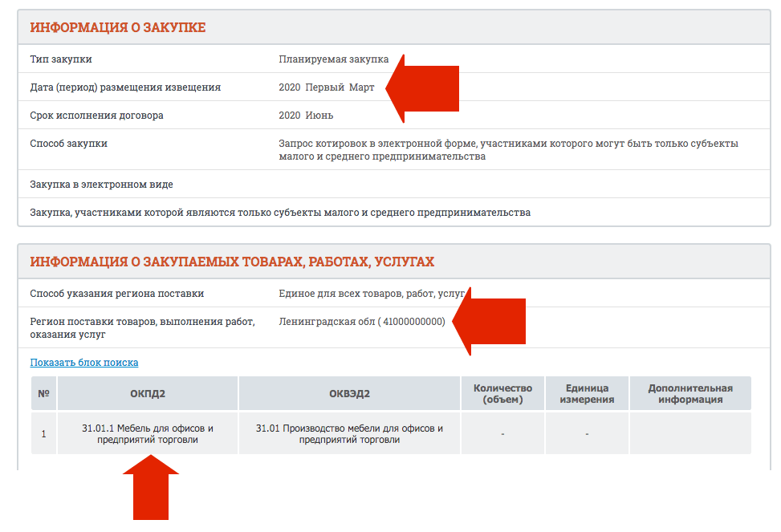Click the Дополнительная информация column header
The image size is (781, 532).
(x=690, y=394)
